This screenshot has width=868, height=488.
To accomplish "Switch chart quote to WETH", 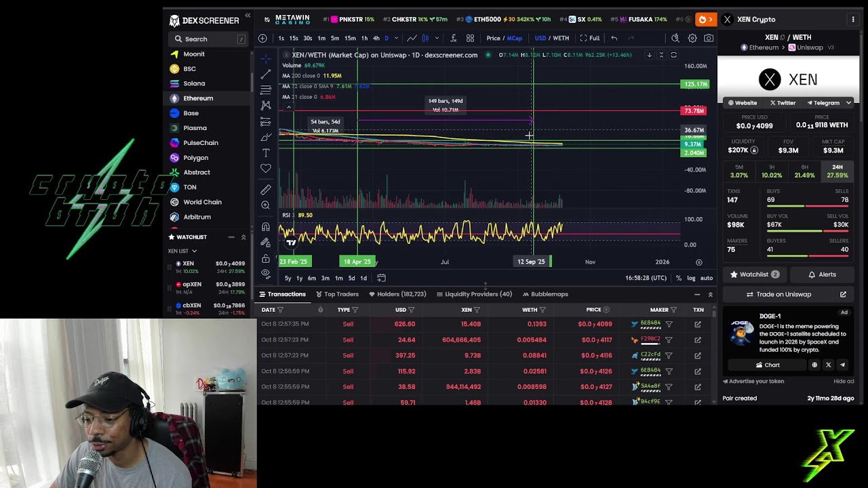I will click(560, 38).
